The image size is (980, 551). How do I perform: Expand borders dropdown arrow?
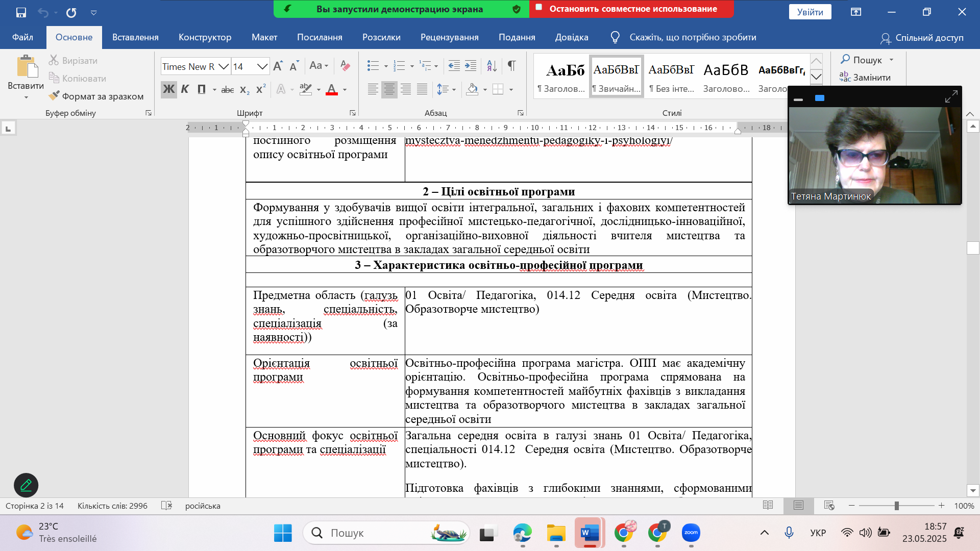[511, 90]
